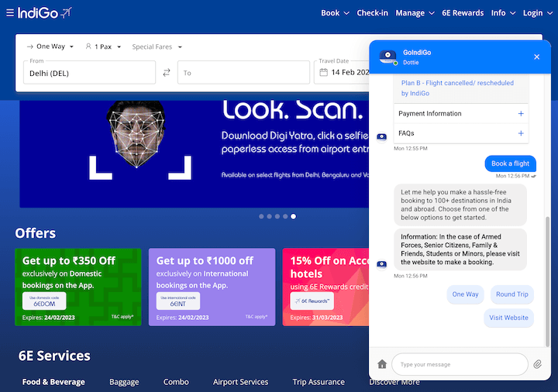
Task: Open the Login menu
Action: pos(538,13)
